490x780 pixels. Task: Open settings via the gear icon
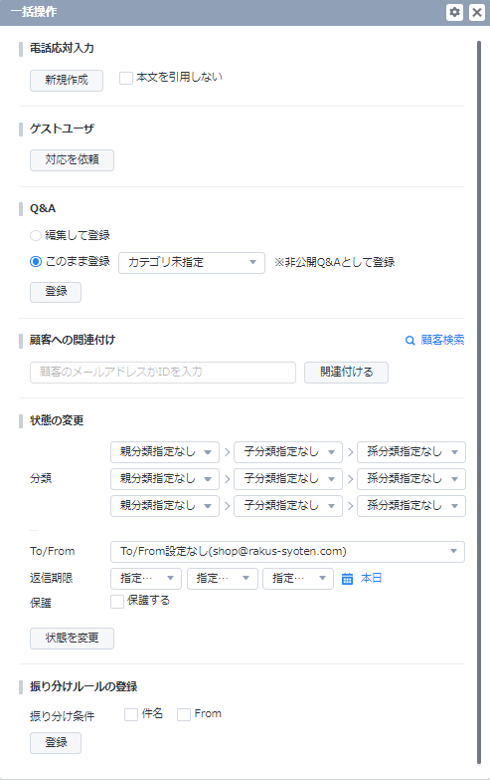click(454, 12)
